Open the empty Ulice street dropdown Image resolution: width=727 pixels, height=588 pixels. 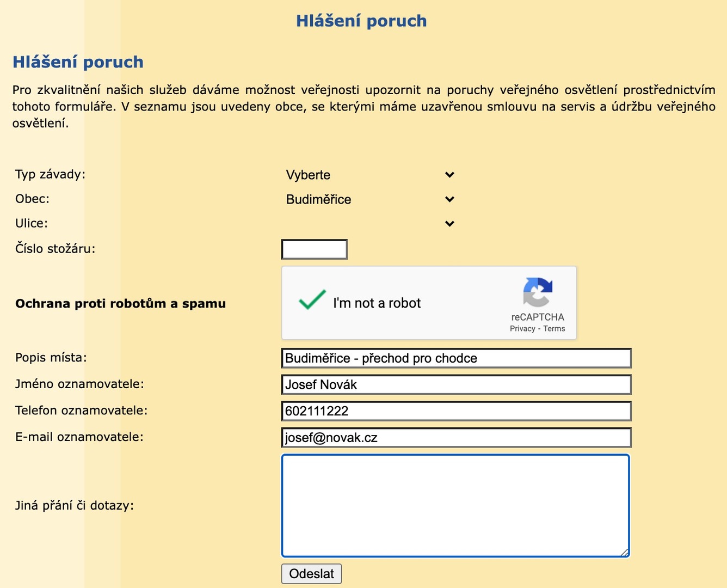click(369, 224)
